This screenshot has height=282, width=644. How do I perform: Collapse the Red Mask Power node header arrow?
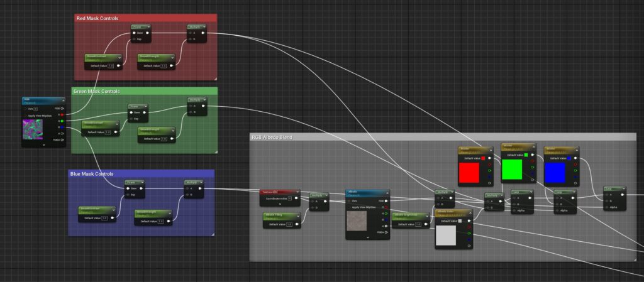148,27
